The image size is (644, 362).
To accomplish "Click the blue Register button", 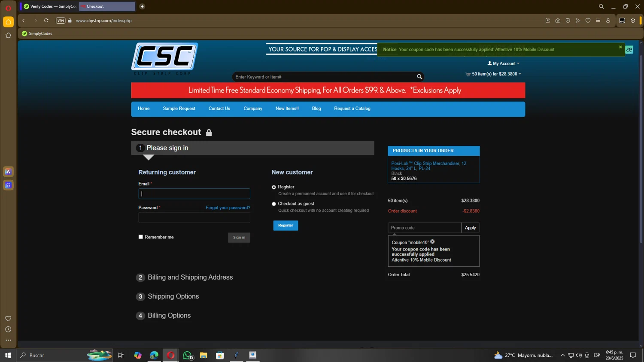I will point(286,226).
